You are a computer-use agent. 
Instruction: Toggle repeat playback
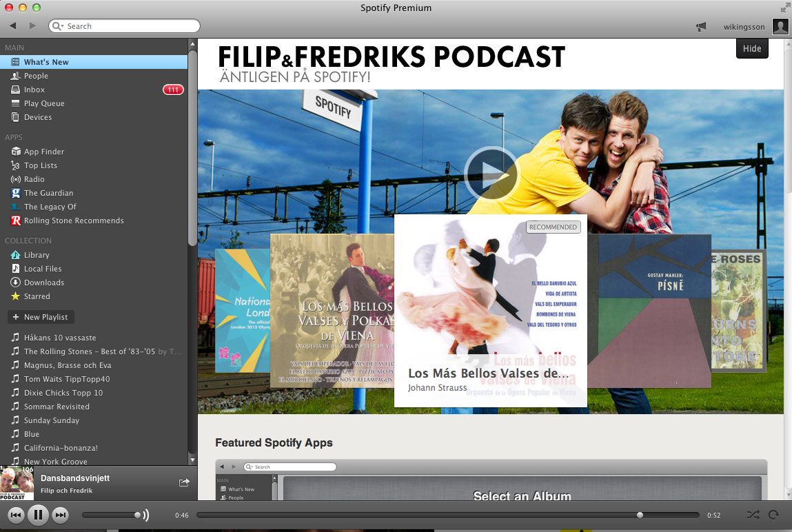click(773, 515)
